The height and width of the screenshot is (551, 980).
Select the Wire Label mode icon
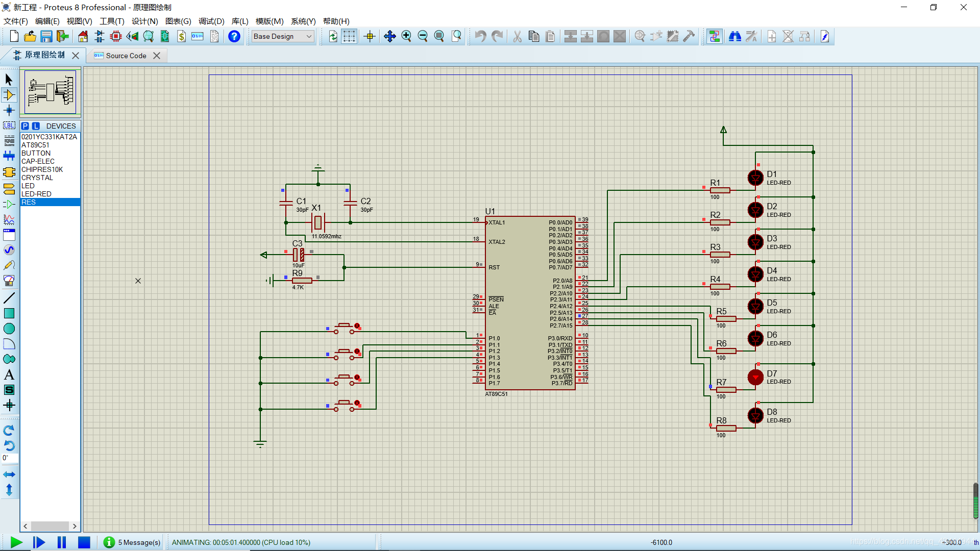tap(9, 126)
